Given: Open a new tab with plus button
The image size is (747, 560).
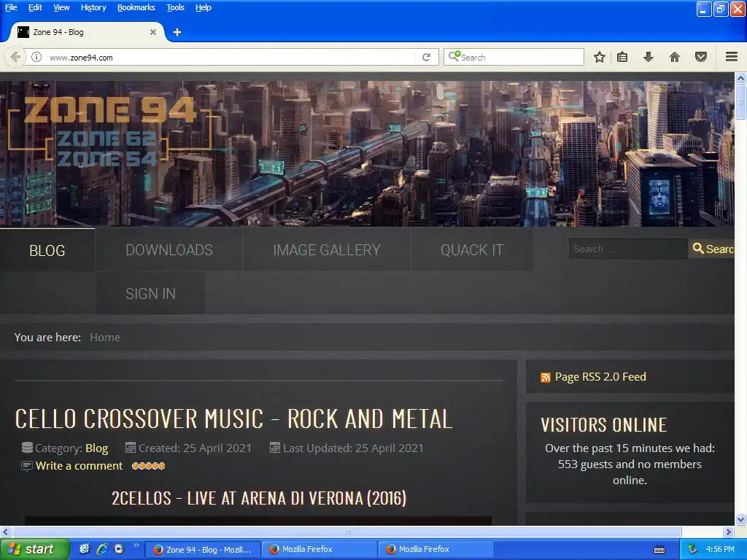Looking at the screenshot, I should (177, 32).
